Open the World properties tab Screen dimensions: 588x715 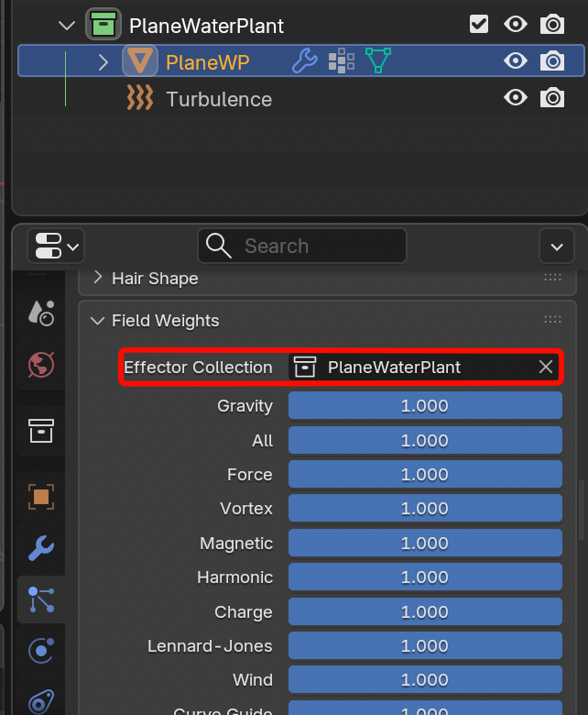40,364
